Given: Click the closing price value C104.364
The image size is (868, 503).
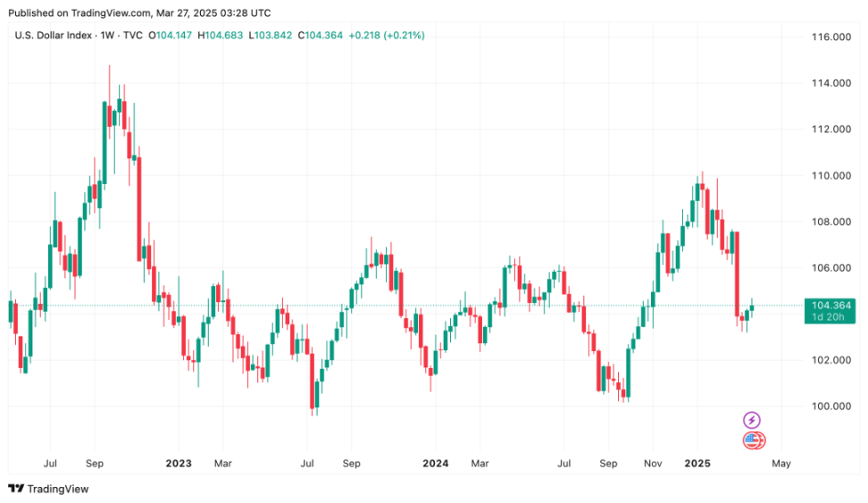Looking at the screenshot, I should point(321,36).
